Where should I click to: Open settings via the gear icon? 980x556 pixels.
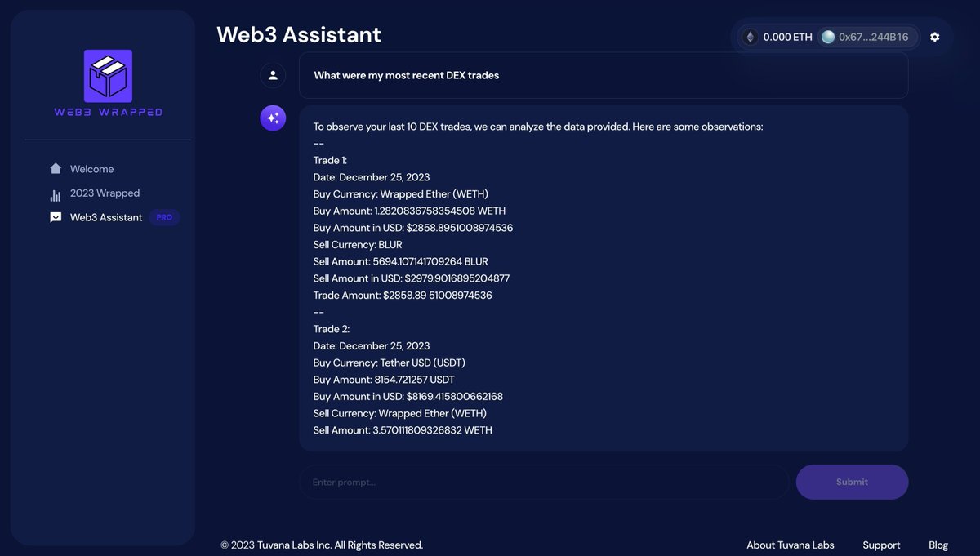point(935,37)
